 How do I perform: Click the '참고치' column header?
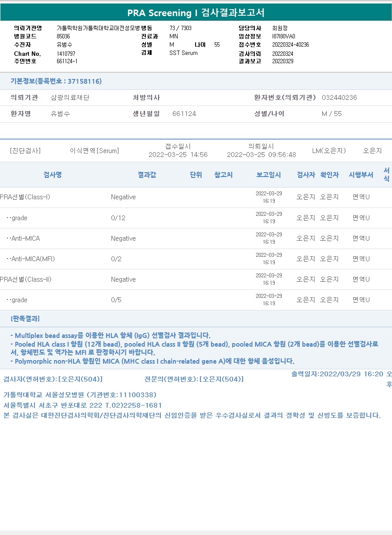223,174
